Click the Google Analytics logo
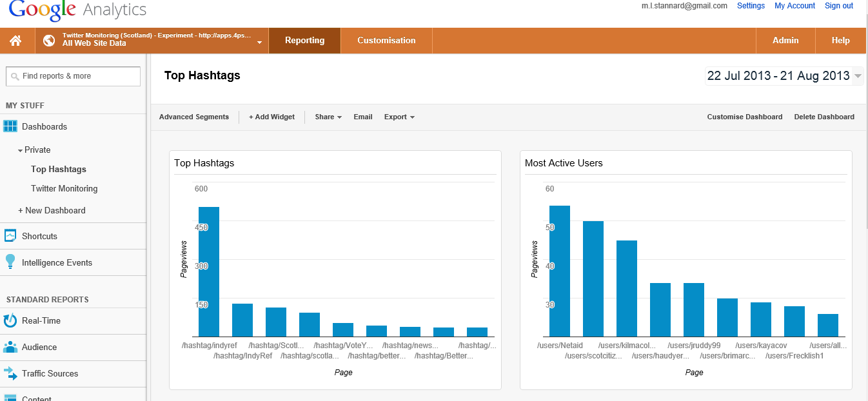The image size is (868, 401). point(77,11)
